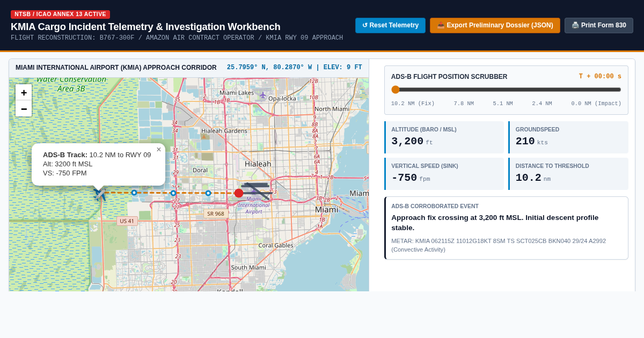Screen dimensions: 644x338
Task: Click the Altitude 3,200 ft value
Action: pyautogui.click(x=412, y=142)
